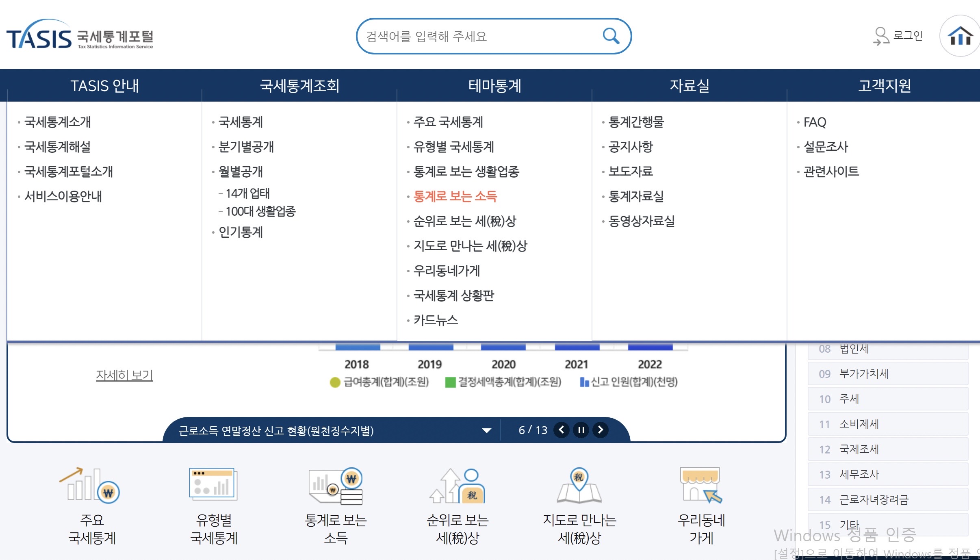The image size is (980, 560).
Task: Pause the chart slideshow
Action: click(x=581, y=430)
